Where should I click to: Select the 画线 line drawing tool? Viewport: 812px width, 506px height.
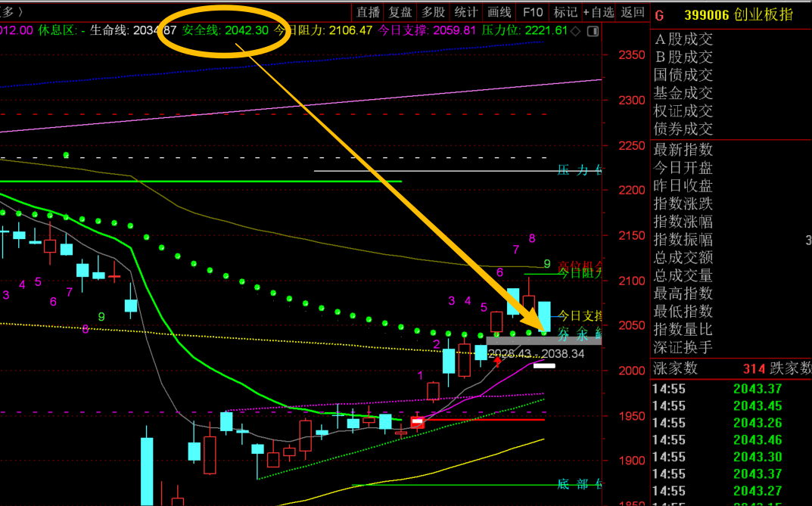coord(499,12)
